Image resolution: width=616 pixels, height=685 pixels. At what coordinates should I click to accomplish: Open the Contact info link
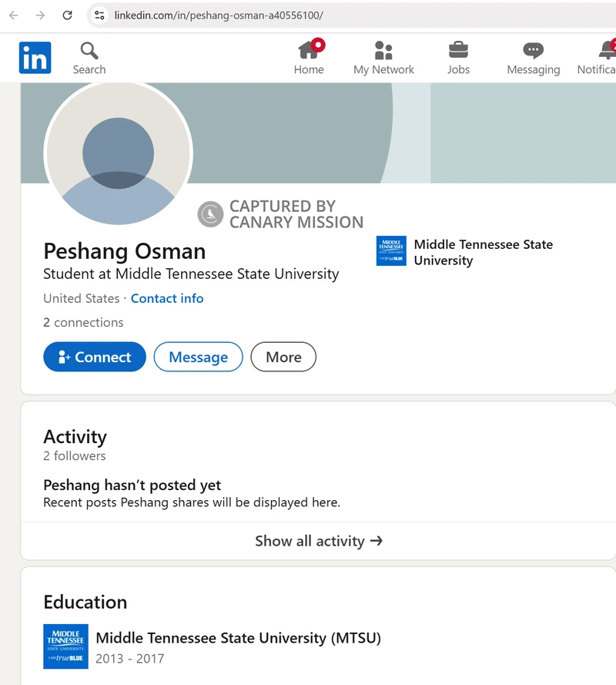[x=167, y=298]
